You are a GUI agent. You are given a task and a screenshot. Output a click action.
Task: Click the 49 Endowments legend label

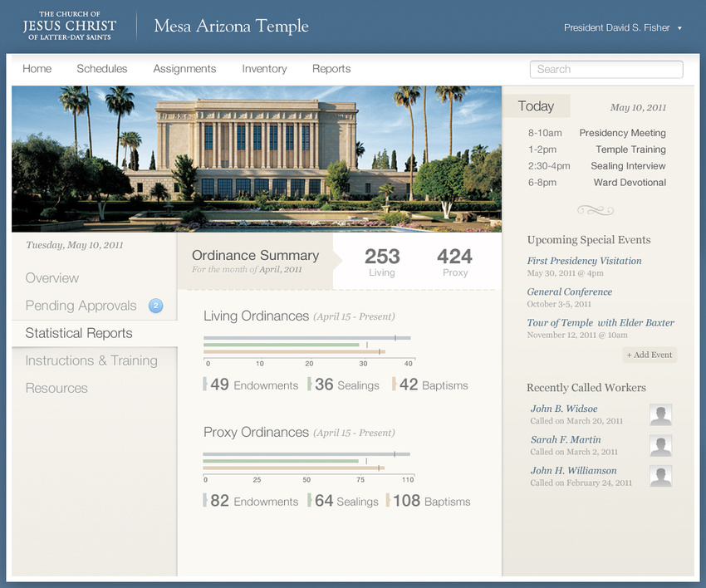pyautogui.click(x=254, y=385)
